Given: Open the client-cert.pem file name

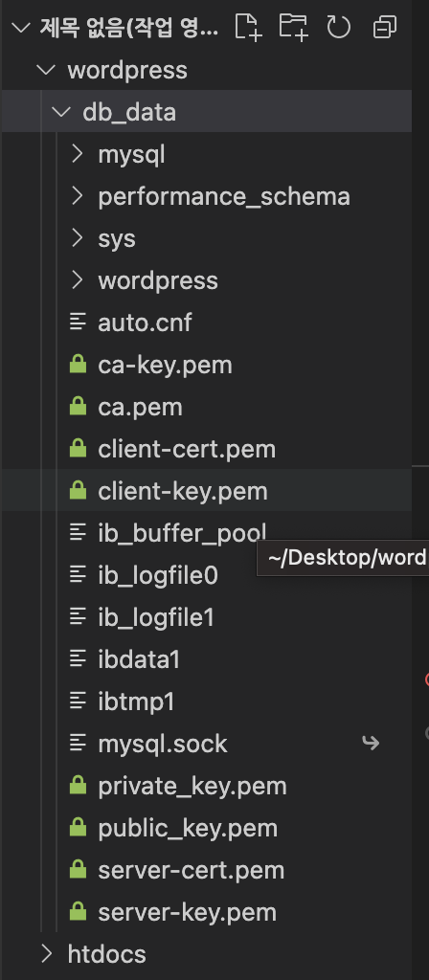Looking at the screenshot, I should pyautogui.click(x=187, y=449).
